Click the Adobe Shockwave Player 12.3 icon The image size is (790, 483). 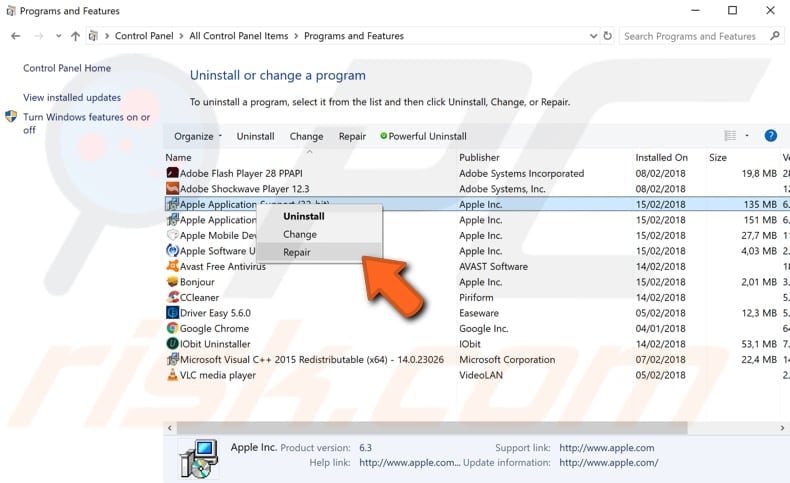click(172, 188)
